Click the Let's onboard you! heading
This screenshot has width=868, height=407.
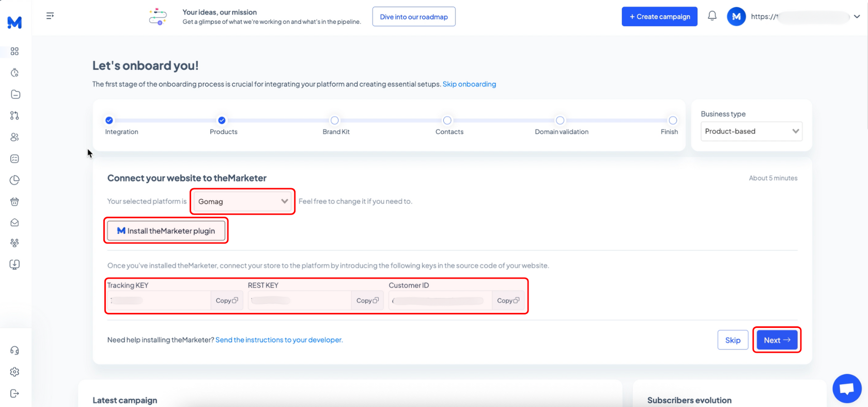pyautogui.click(x=145, y=66)
